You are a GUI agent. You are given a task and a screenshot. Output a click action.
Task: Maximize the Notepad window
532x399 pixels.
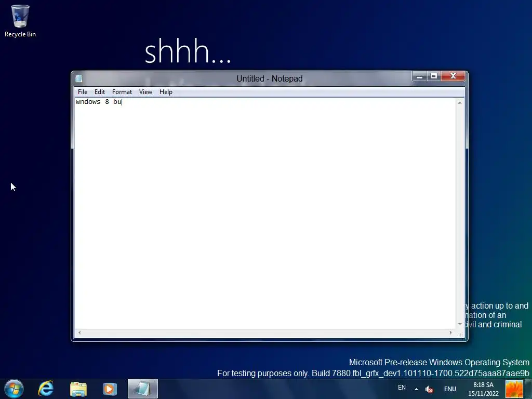434,76
